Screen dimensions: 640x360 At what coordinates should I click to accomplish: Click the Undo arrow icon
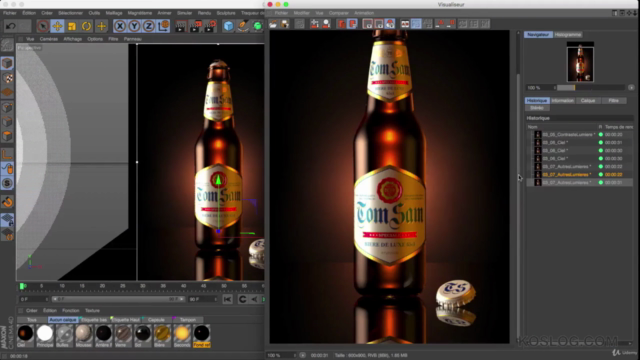pos(11,26)
